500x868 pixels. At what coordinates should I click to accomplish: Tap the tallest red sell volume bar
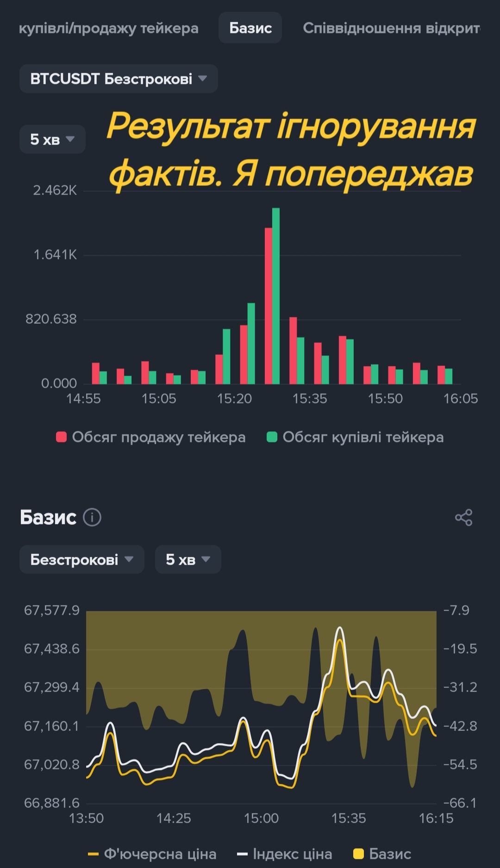tap(268, 306)
